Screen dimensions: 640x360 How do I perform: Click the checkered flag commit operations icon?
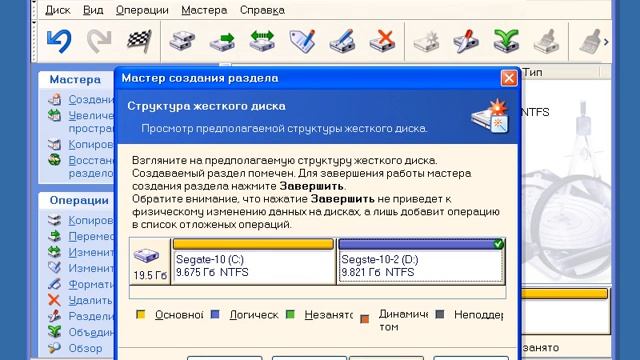click(x=139, y=41)
